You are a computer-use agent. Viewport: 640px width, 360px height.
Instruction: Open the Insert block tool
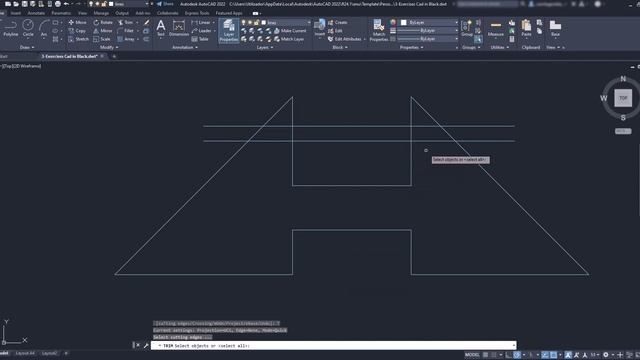click(x=320, y=28)
